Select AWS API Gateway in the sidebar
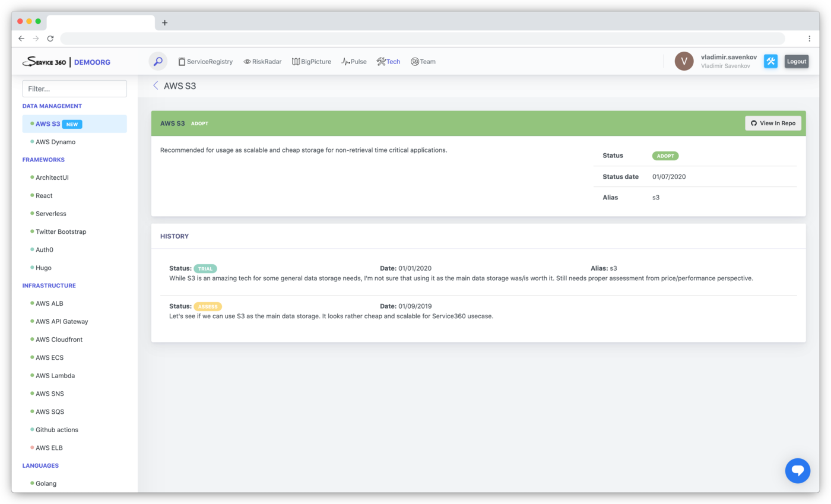This screenshot has width=831, height=504. click(x=62, y=321)
